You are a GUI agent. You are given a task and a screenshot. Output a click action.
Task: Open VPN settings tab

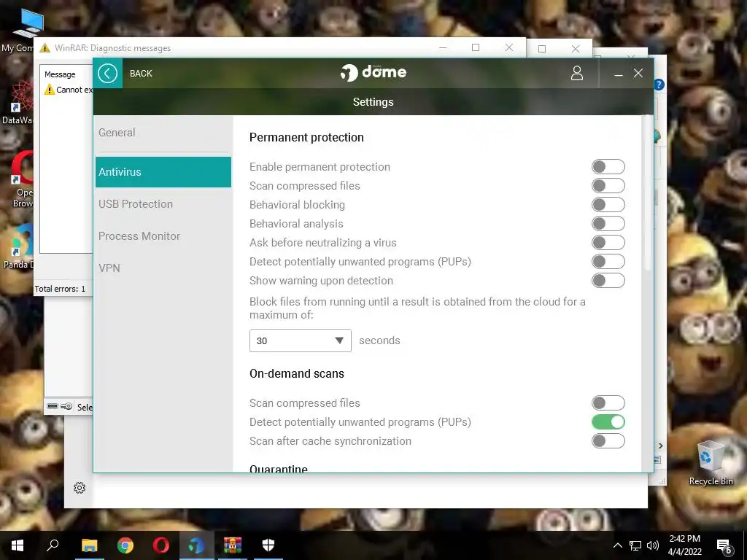163,268
